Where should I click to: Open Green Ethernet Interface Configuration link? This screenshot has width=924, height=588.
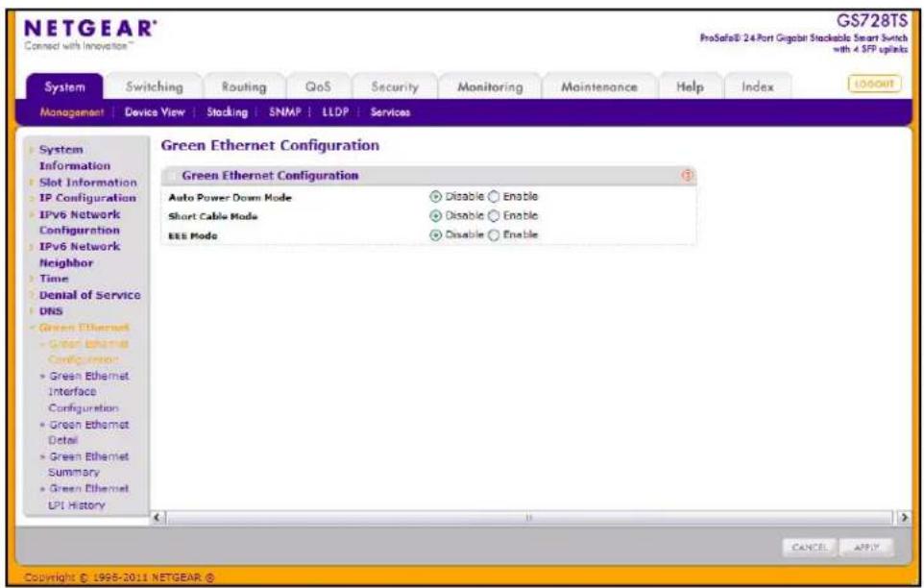(x=88, y=392)
